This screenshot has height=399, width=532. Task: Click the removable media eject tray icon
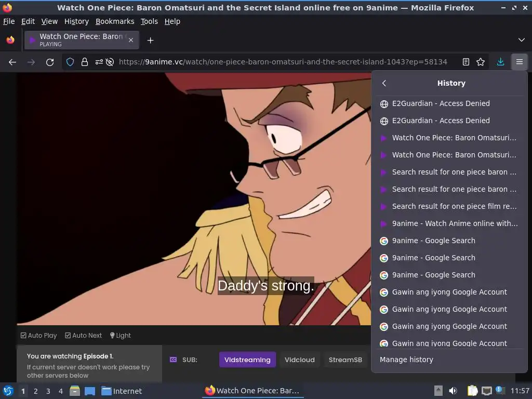click(438, 391)
